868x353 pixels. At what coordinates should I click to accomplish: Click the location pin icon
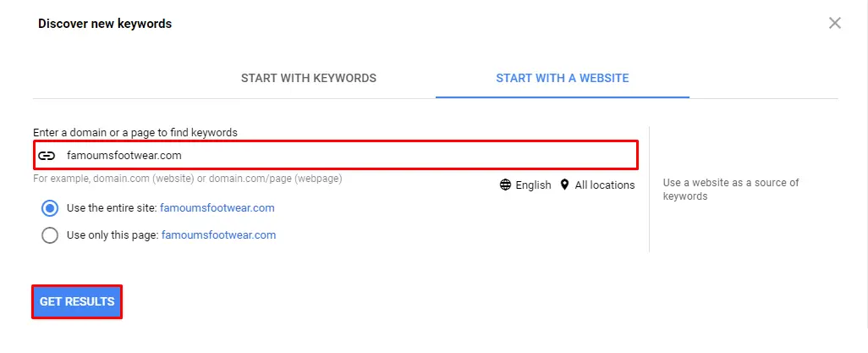click(564, 185)
